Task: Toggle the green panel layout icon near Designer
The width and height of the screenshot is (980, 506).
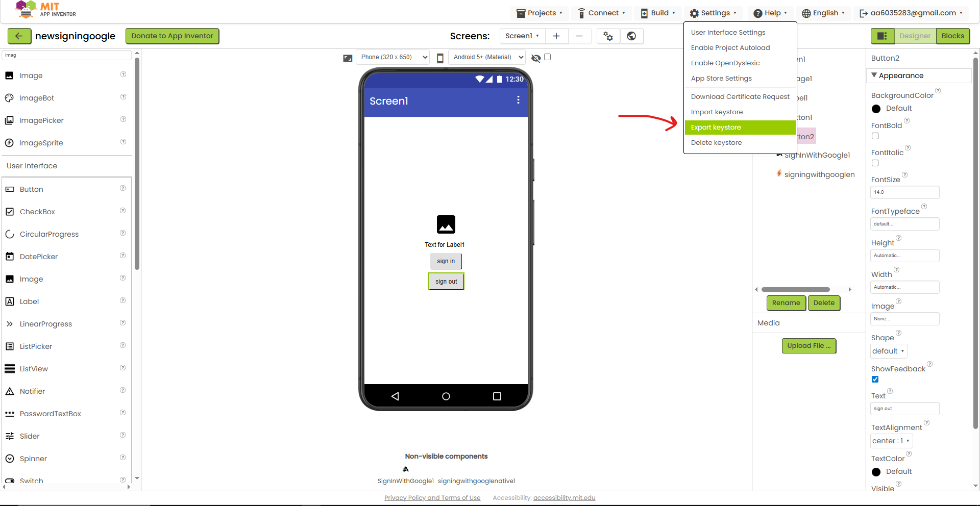Action: click(x=882, y=36)
